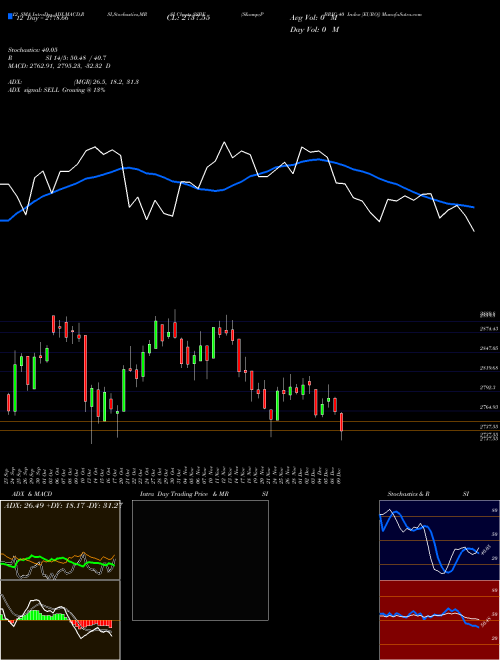The width and height of the screenshot is (500, 660).
Task: Click the empty Intra Day Trading Price panel
Action: pyautogui.click(x=200, y=560)
